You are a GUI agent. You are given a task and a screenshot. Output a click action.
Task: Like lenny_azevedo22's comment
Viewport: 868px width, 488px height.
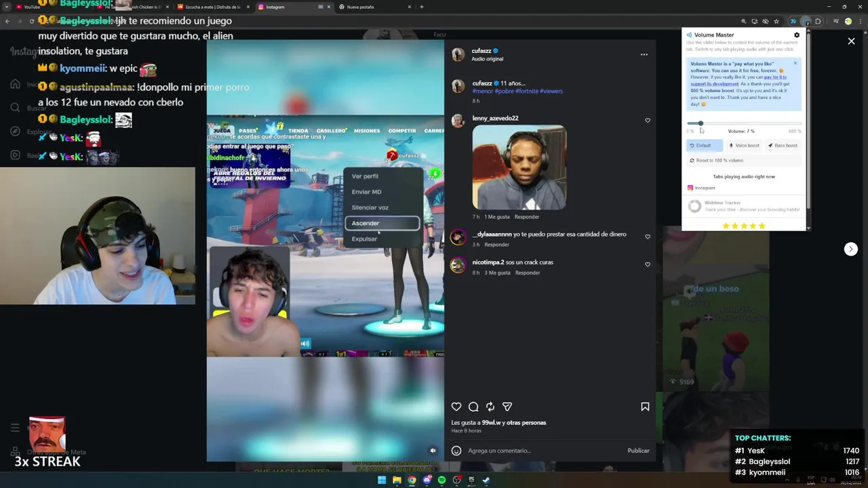click(x=648, y=121)
